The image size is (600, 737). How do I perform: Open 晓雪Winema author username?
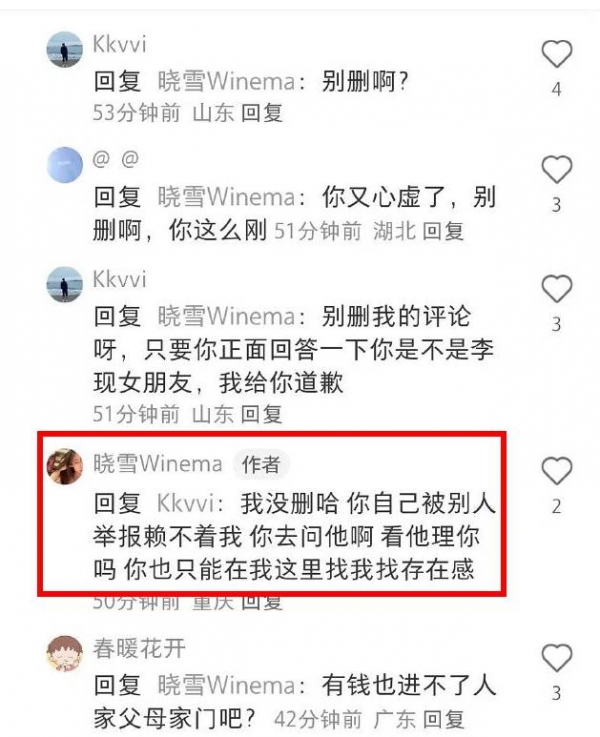click(157, 463)
